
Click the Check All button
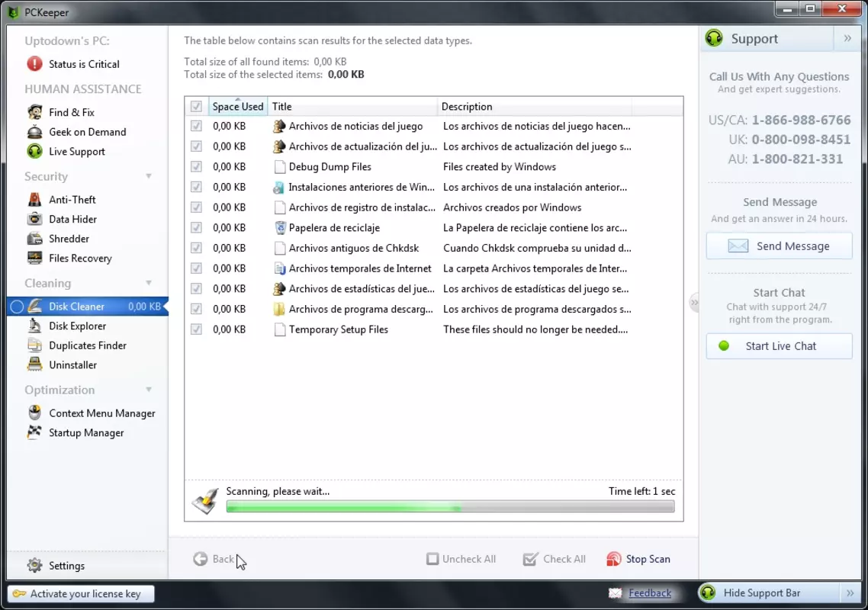pyautogui.click(x=554, y=559)
